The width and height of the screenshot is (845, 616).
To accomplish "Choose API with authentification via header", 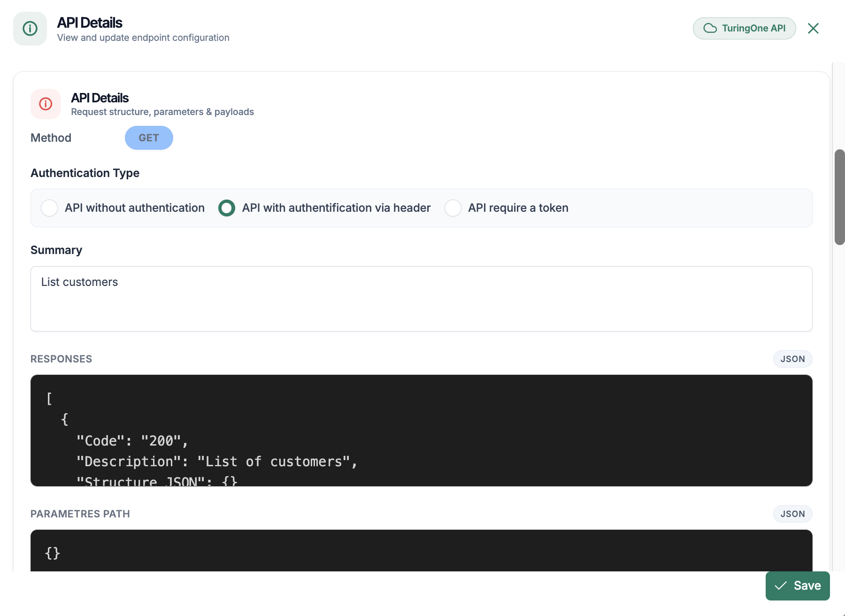I will click(x=227, y=208).
